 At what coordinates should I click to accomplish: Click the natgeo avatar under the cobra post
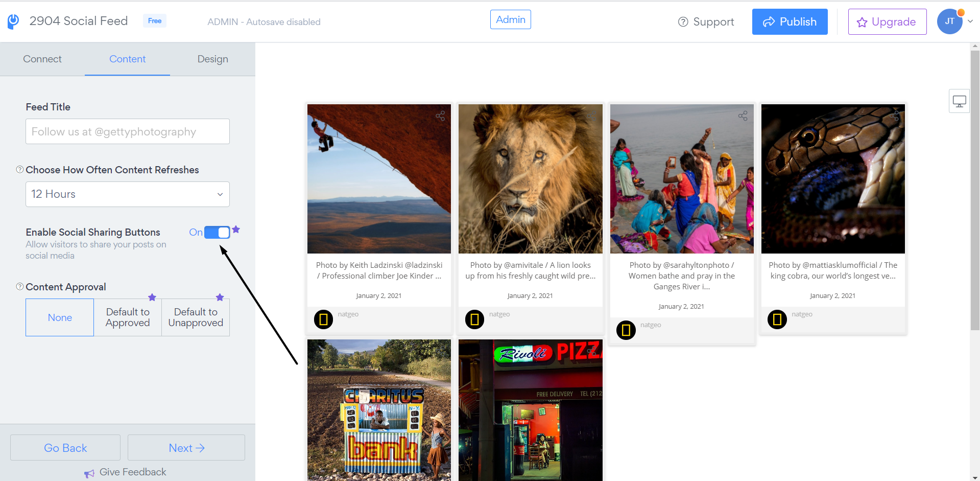pos(777,319)
